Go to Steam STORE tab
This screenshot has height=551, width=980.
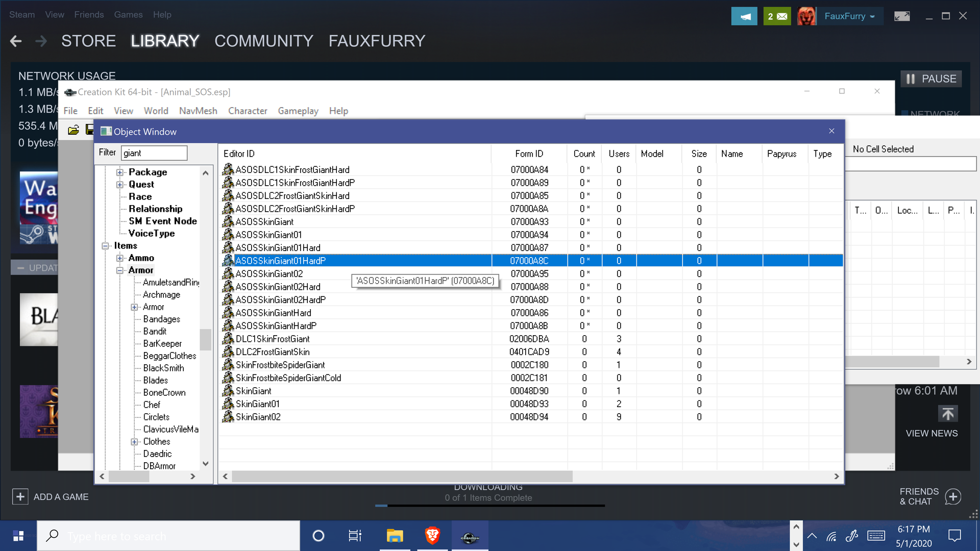tap(89, 41)
